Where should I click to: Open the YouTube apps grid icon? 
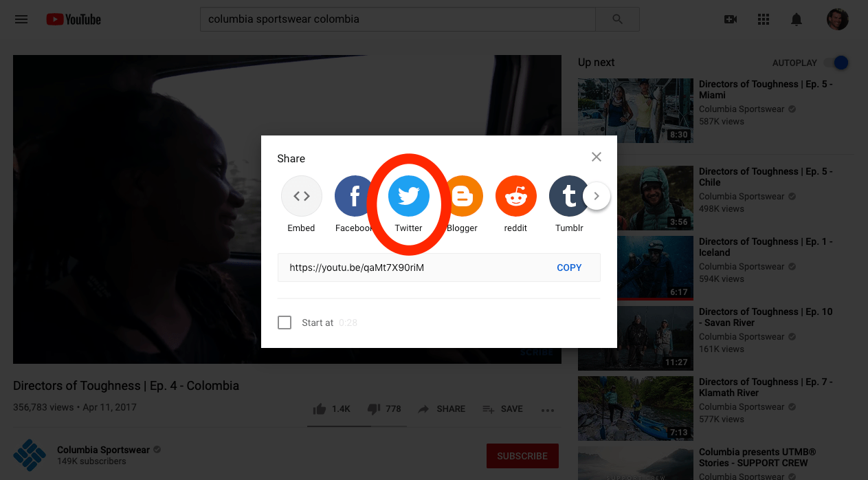tap(764, 19)
